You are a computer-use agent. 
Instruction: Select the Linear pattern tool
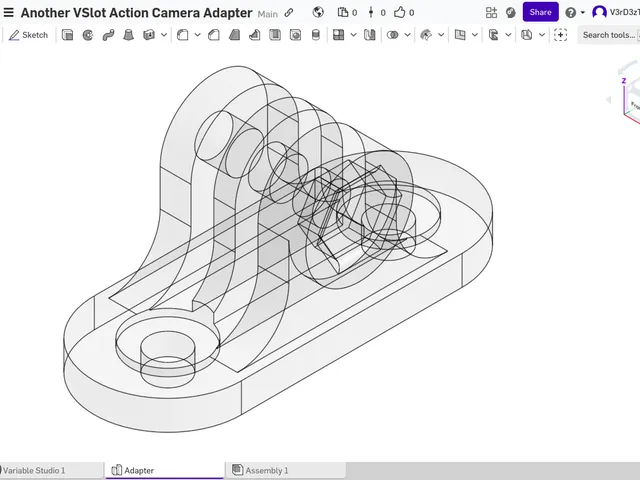[338, 35]
